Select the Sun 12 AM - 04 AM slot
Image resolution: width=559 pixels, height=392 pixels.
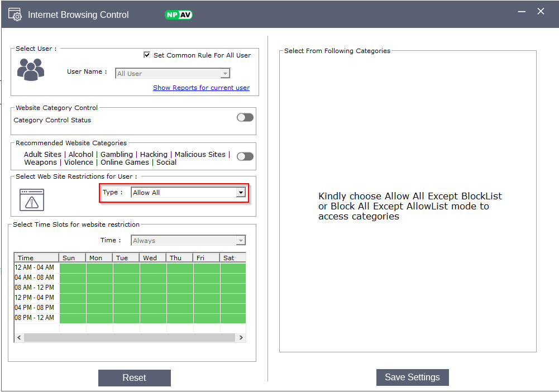(73, 268)
